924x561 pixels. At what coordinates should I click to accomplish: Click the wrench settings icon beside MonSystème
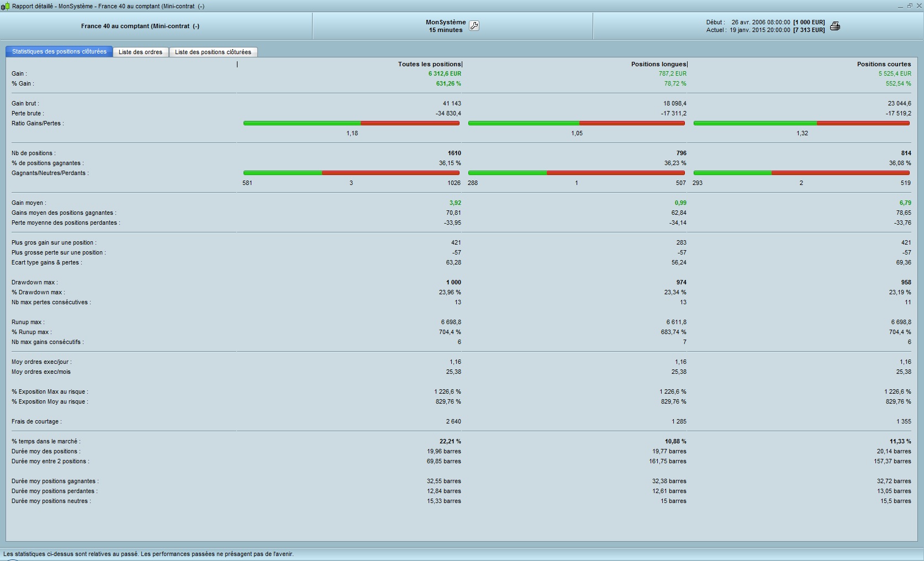pyautogui.click(x=474, y=26)
